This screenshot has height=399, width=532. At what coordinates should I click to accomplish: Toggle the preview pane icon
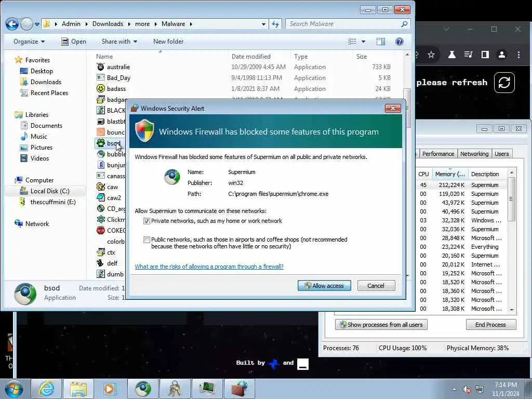[x=381, y=42]
